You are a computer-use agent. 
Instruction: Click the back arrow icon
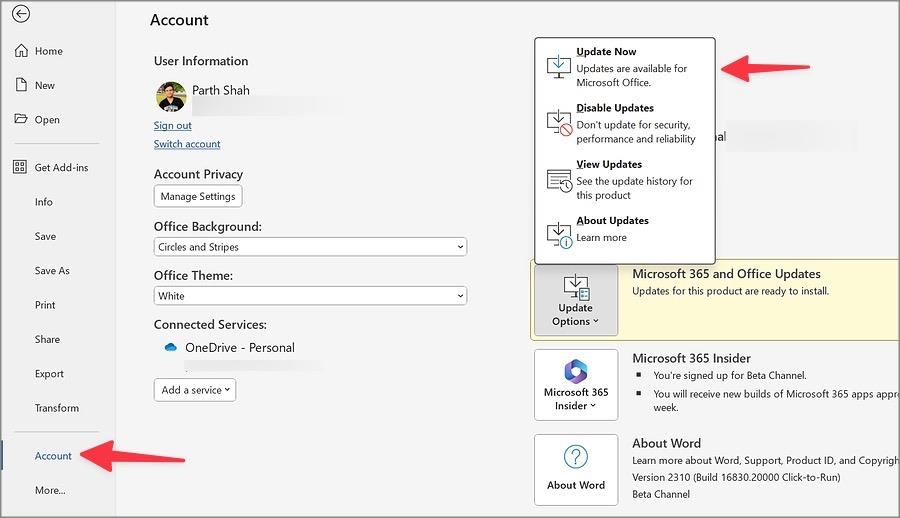tap(21, 14)
